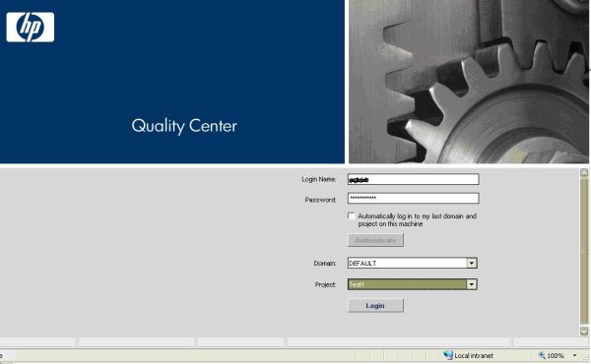Click the 100% zoom value

(x=556, y=355)
